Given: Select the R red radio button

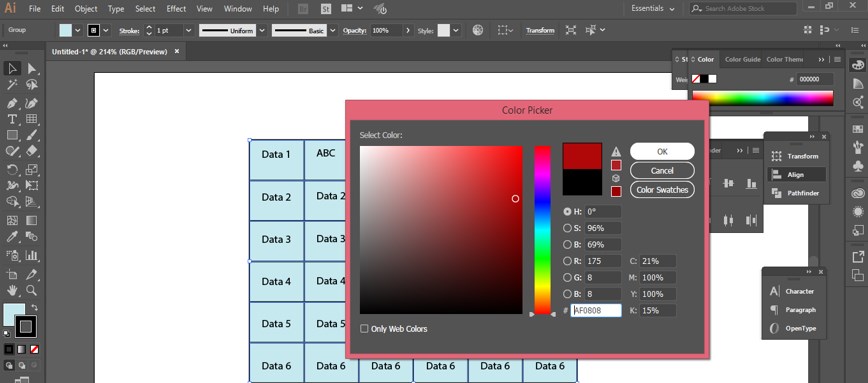Looking at the screenshot, I should point(567,261).
